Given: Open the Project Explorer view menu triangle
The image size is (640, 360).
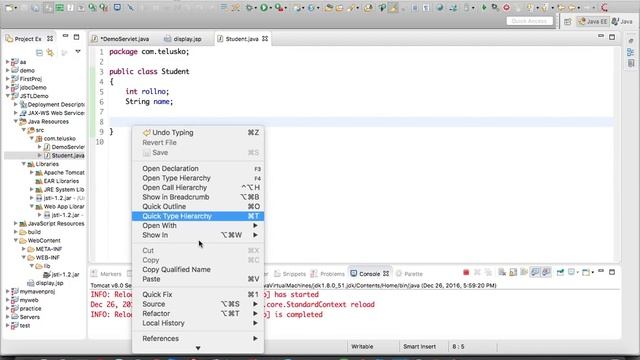Looking at the screenshot, I should (x=78, y=52).
